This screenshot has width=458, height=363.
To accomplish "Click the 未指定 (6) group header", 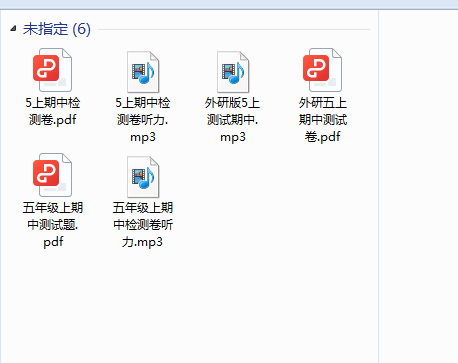I will tap(57, 29).
